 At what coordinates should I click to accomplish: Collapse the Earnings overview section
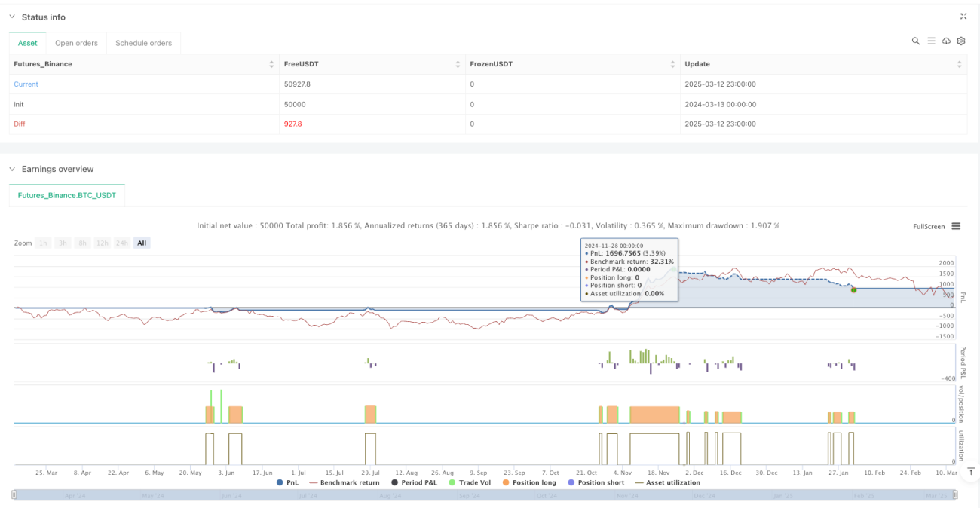point(12,169)
